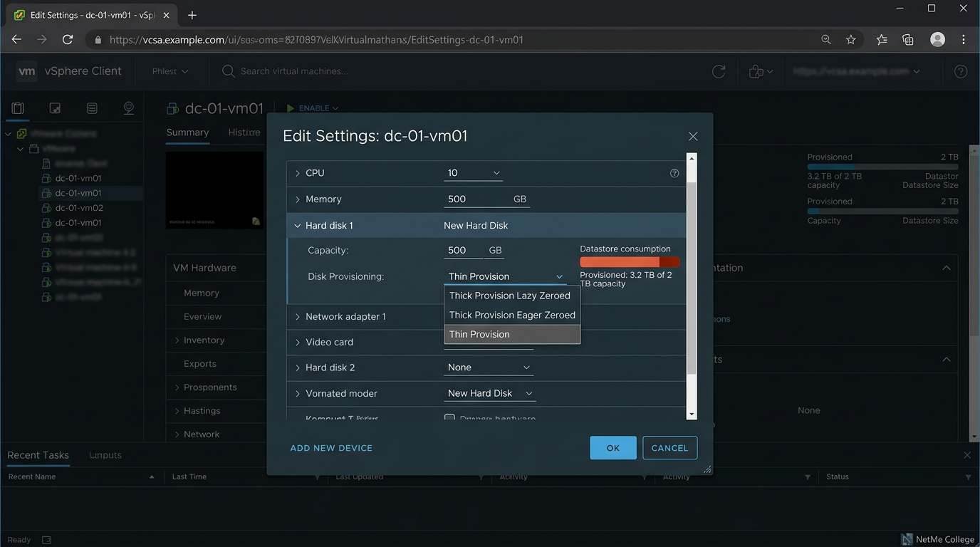
Task: Click the VM icon next to dc-01-vm02
Action: pyautogui.click(x=46, y=208)
